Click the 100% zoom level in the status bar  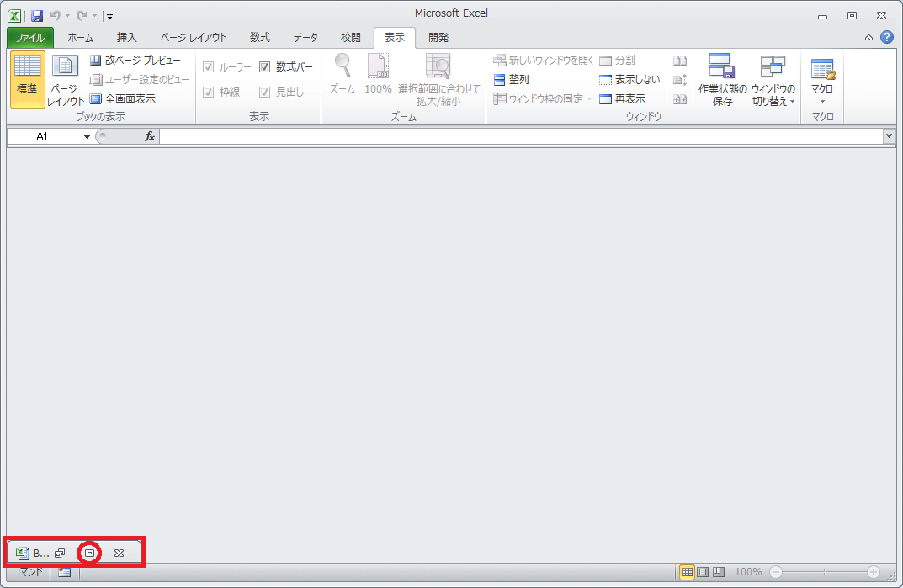coord(748,572)
